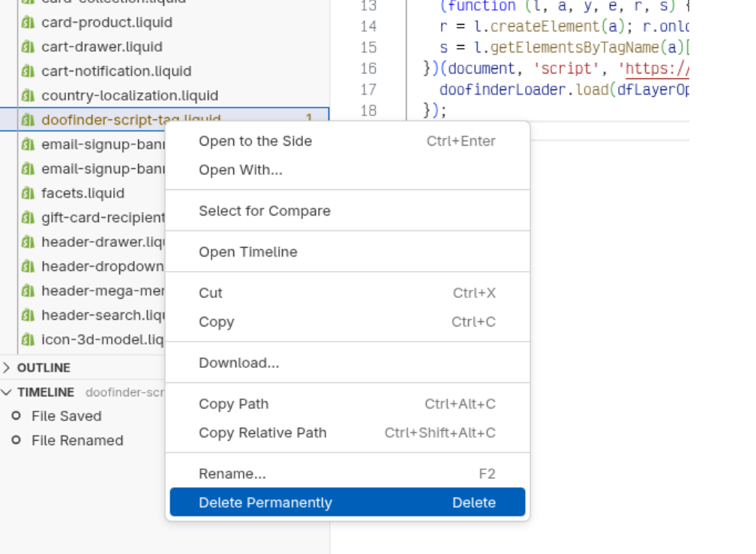This screenshot has height=554, width=756.
Task: Click the Shopify icon beside facets.liquid
Action: pos(28,193)
